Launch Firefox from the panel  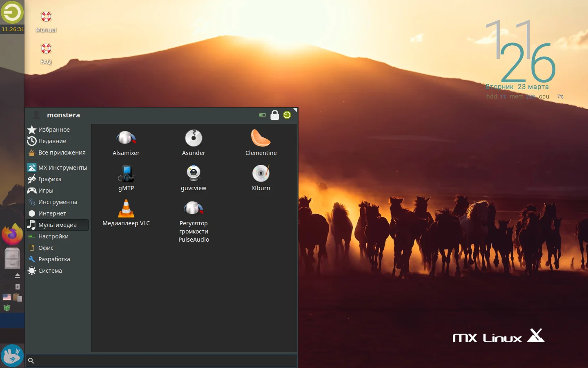click(x=12, y=234)
